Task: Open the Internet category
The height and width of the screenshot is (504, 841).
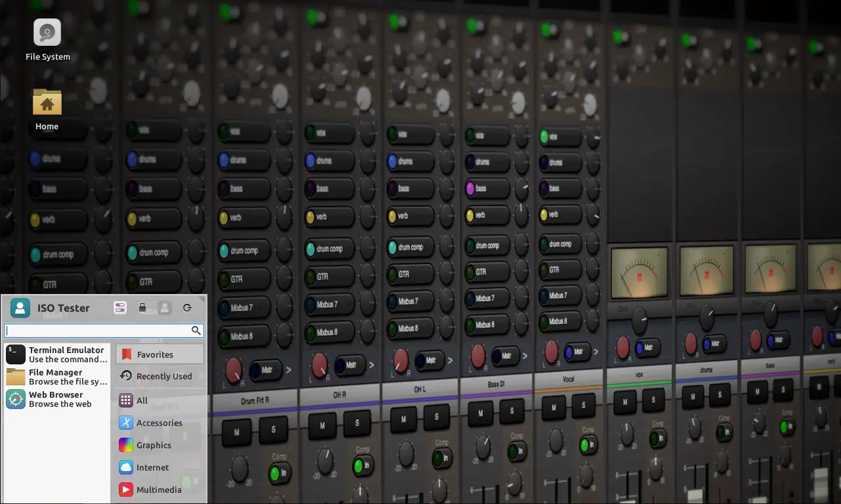Action: click(160, 468)
